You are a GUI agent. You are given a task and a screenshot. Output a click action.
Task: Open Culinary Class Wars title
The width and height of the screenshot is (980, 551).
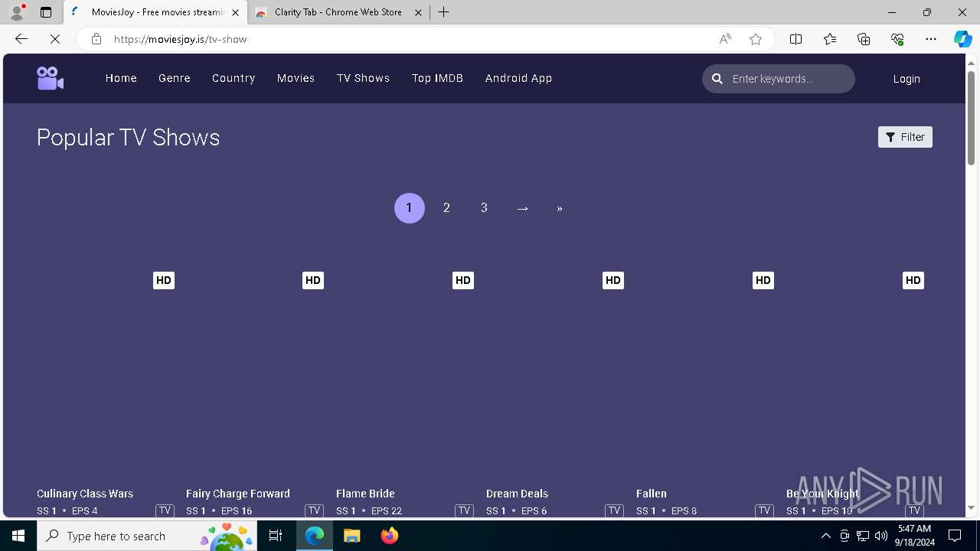click(85, 494)
